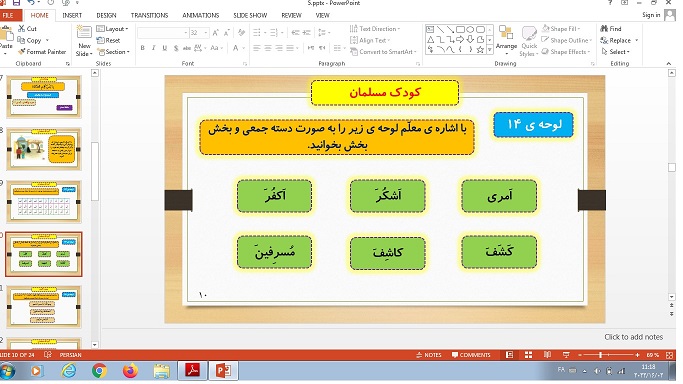Click the New Slide icon
Screen dimensions: 683x384
click(x=84, y=42)
